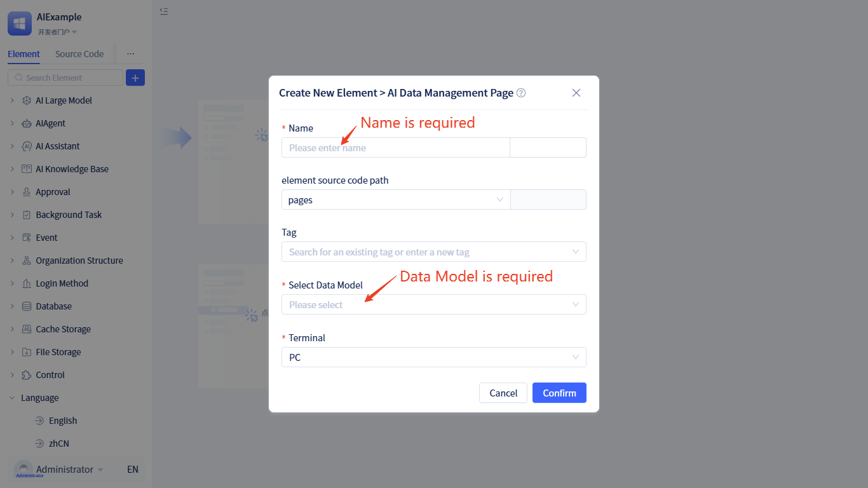
Task: Click the Cache Storage icon
Action: click(x=27, y=329)
